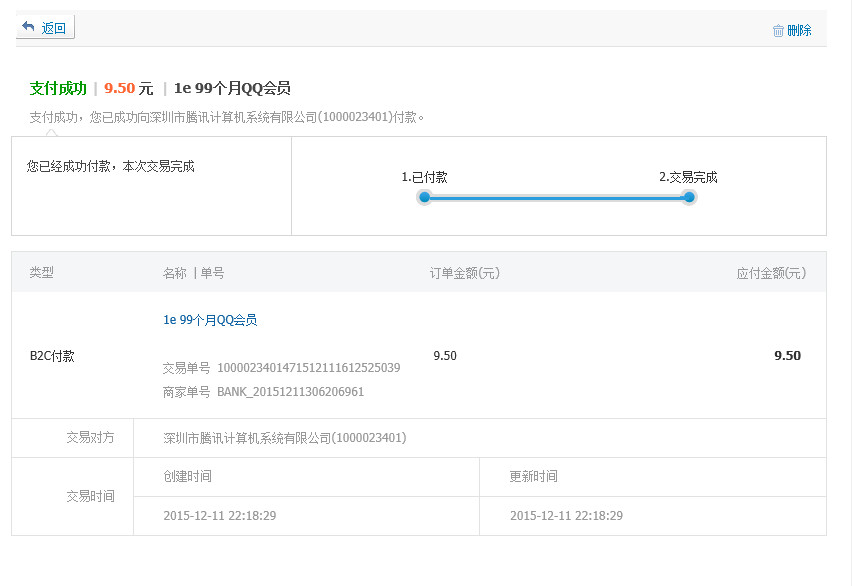Select merchant number BANK_20151211306206961
This screenshot has width=852, height=586.
(291, 391)
